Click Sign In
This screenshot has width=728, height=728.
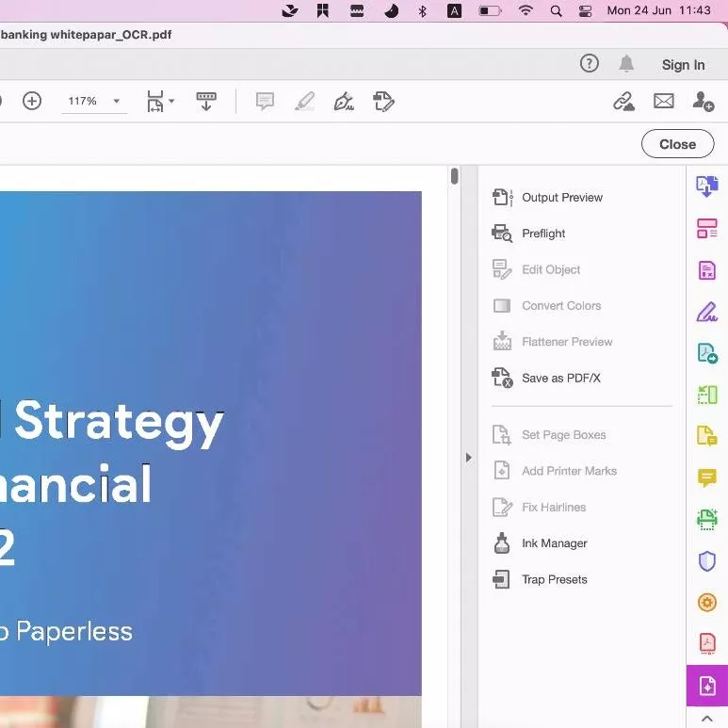pos(683,65)
